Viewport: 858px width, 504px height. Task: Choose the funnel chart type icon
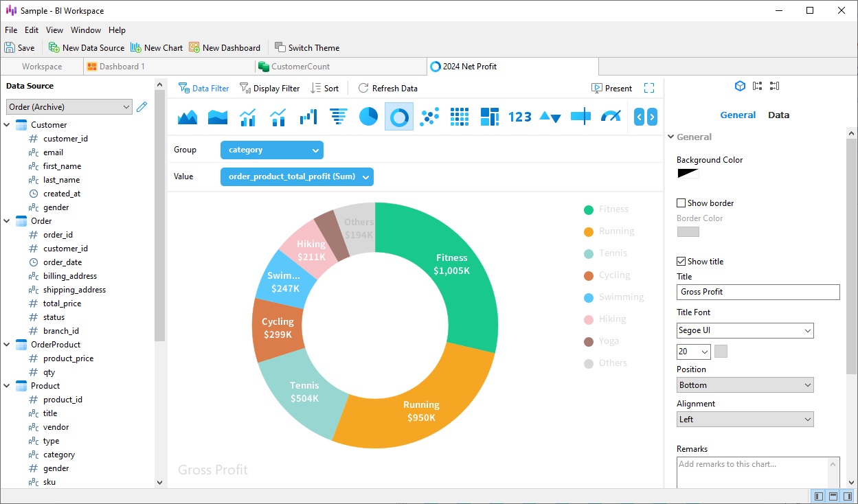pyautogui.click(x=338, y=117)
